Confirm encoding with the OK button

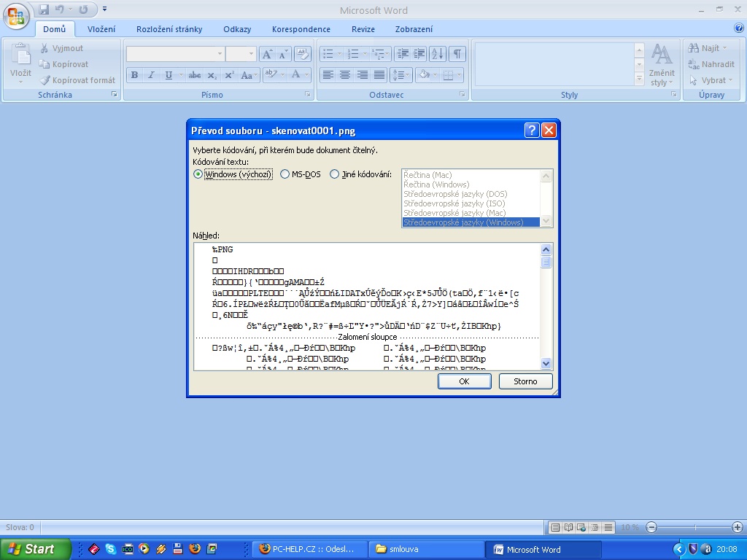tap(464, 381)
